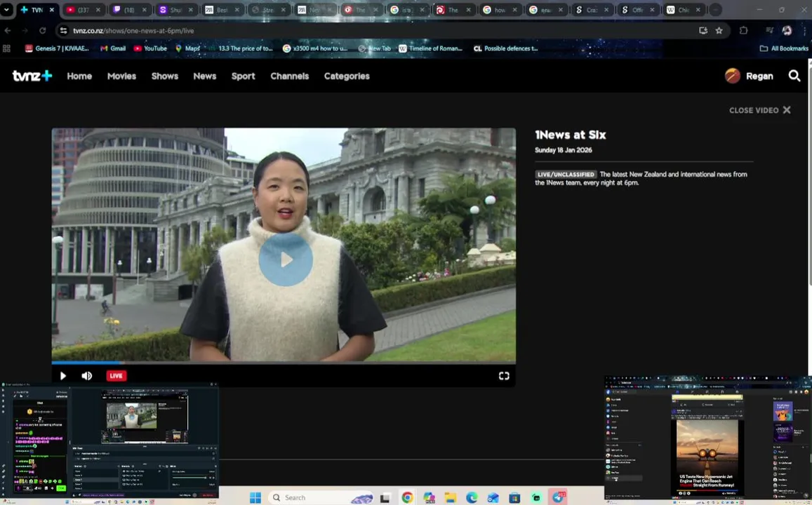Open the News section

pyautogui.click(x=204, y=76)
